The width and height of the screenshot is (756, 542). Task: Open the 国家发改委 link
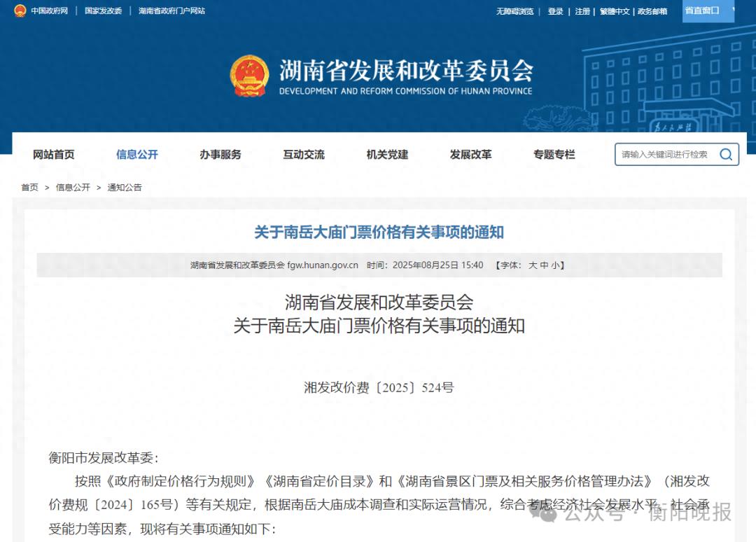[103, 11]
